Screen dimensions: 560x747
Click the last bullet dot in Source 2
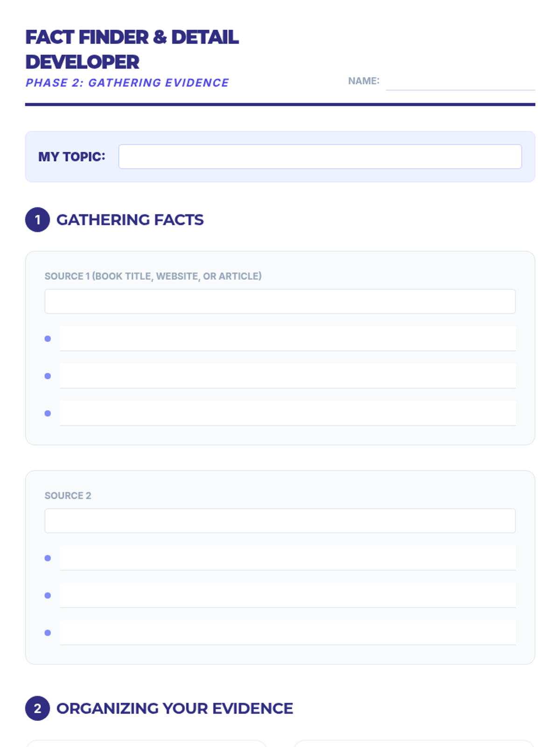point(48,633)
